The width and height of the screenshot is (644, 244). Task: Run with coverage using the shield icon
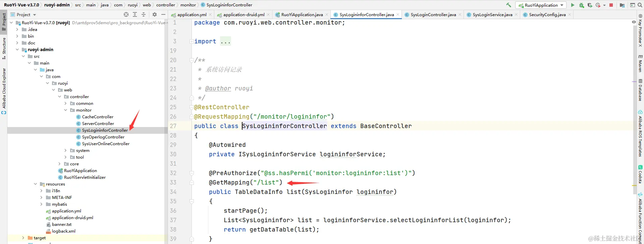tap(590, 5)
